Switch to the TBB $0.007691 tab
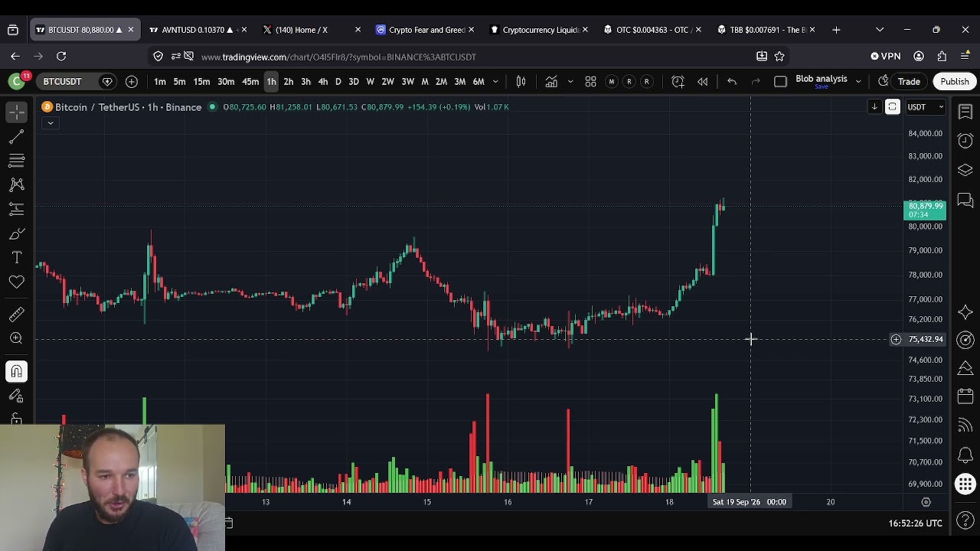The width and height of the screenshot is (980, 551). (766, 30)
